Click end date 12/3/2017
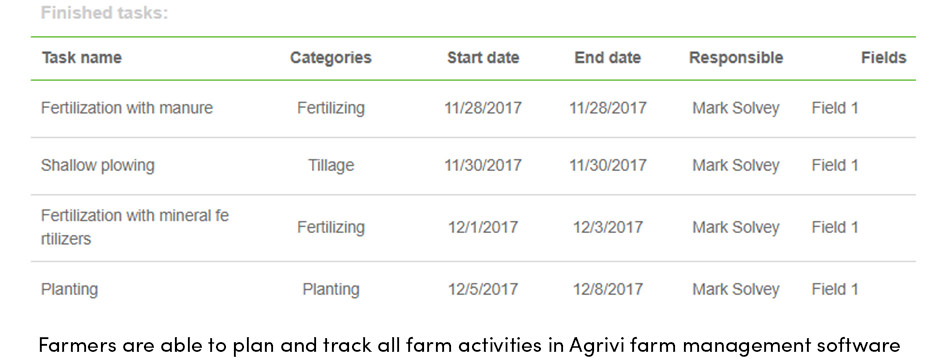Screen dimensions: 940x362 click(x=608, y=227)
